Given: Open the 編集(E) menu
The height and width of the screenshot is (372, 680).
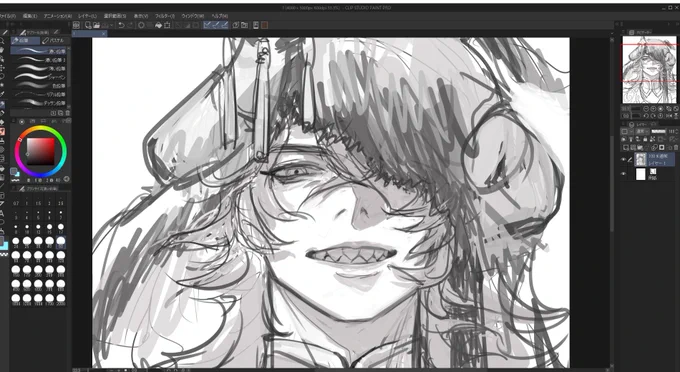Looking at the screenshot, I should coord(30,16).
